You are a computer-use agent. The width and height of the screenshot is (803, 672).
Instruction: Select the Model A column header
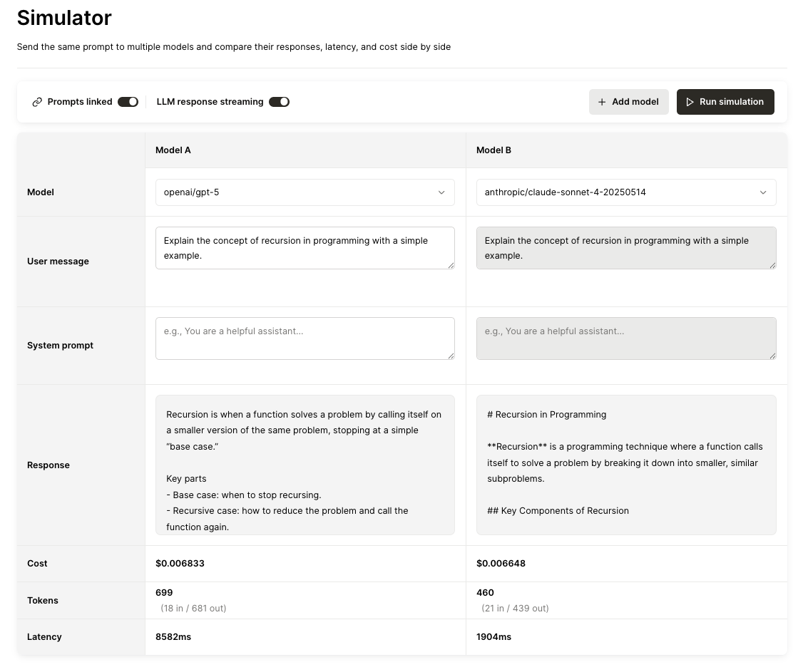pos(173,150)
